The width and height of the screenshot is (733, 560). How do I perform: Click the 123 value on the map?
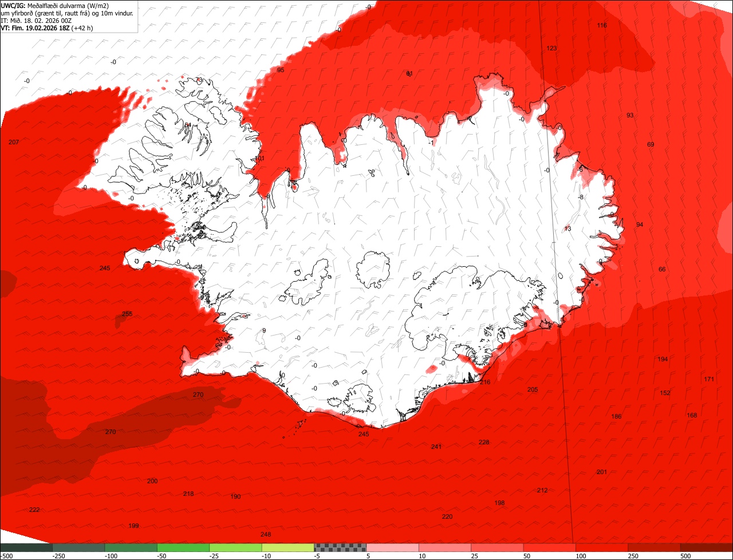pyautogui.click(x=551, y=48)
